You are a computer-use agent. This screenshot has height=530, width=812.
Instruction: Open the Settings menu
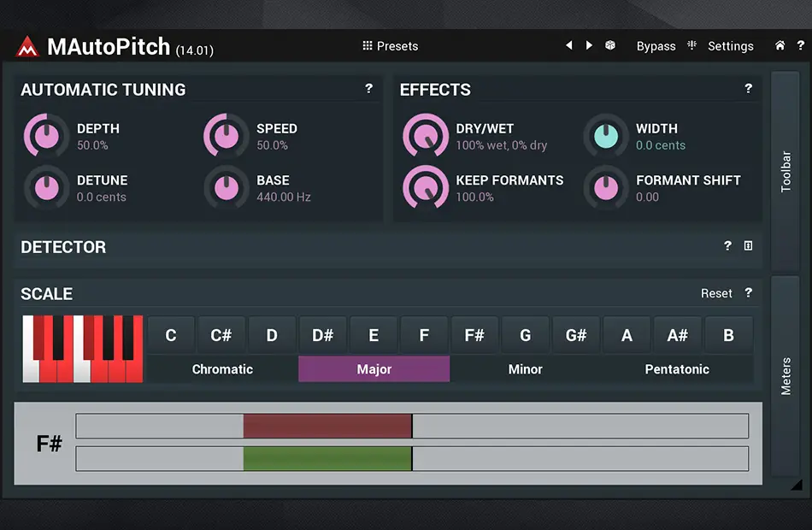(731, 45)
